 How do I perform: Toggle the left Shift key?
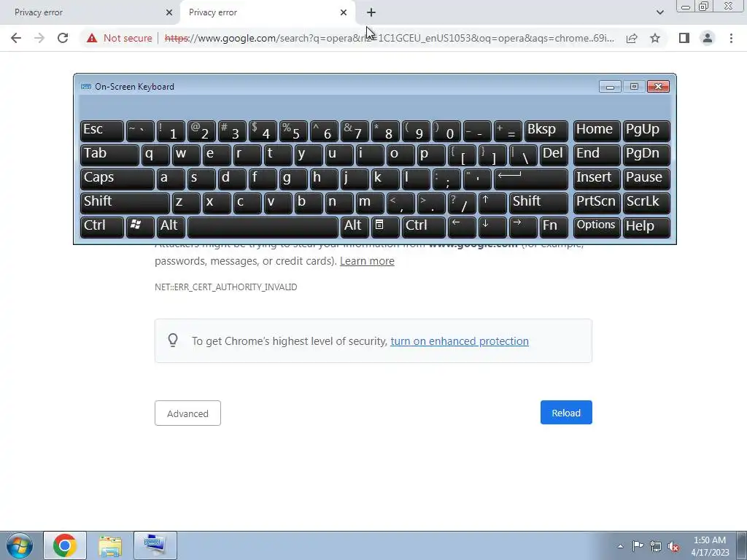pyautogui.click(x=125, y=203)
